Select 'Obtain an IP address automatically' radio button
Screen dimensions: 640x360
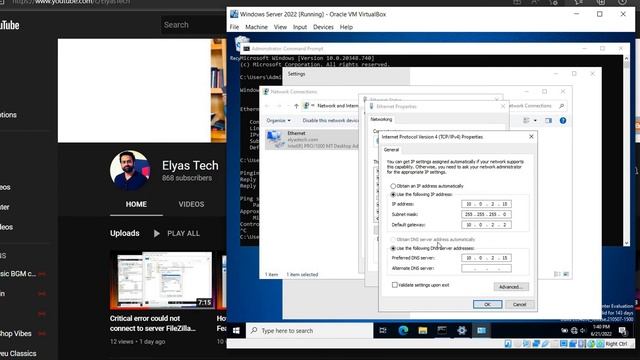pyautogui.click(x=393, y=186)
